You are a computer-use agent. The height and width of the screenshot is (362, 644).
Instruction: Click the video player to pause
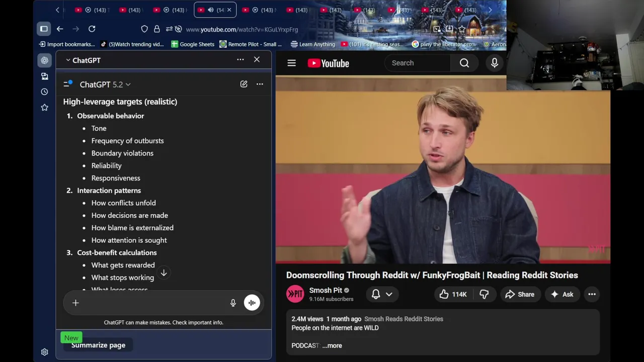tap(443, 169)
